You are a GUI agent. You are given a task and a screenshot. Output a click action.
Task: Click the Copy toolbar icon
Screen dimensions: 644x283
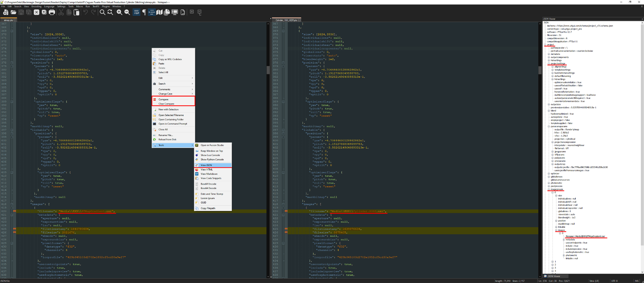pos(69,12)
